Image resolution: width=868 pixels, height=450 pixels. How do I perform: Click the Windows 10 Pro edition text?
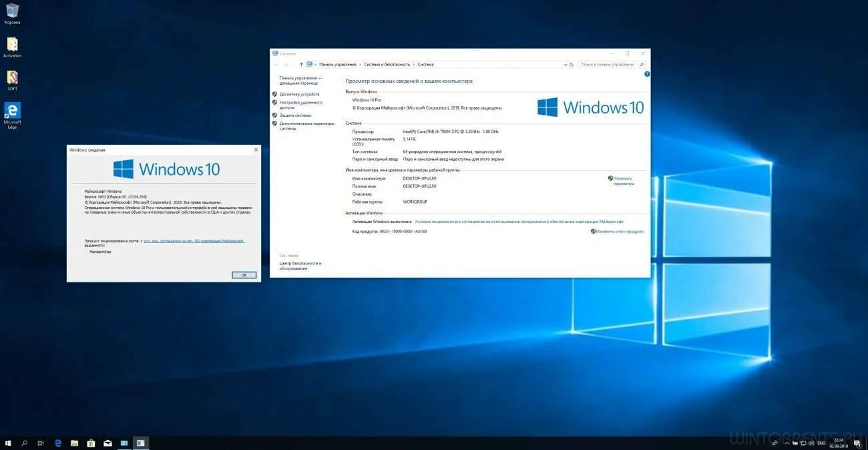[367, 99]
